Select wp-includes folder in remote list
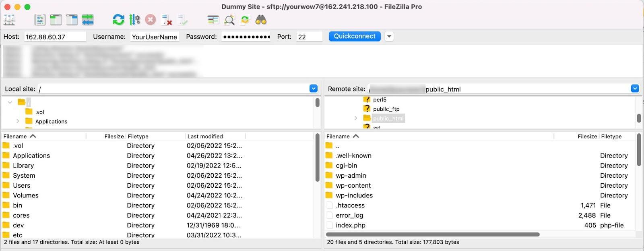 [x=480, y=195]
